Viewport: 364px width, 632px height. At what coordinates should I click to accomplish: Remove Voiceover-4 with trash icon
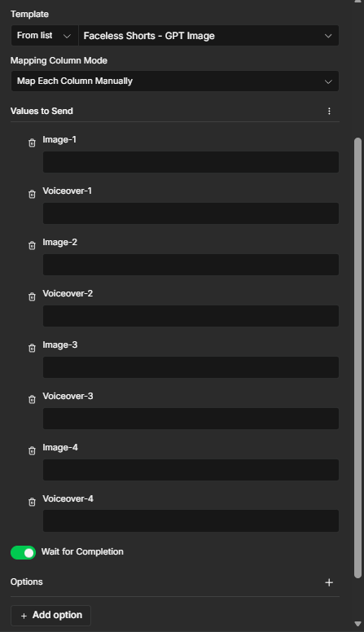[33, 502]
